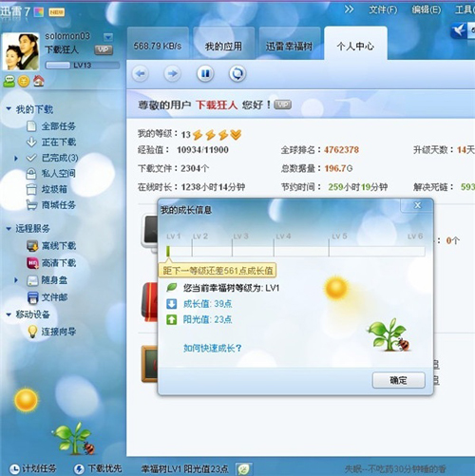Open 商城任务 shop tasks
475x476 pixels.
[x=59, y=205]
